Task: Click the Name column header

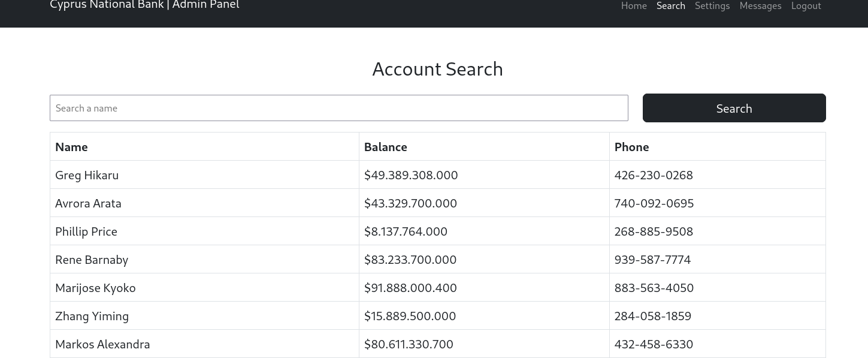Action: click(x=71, y=147)
